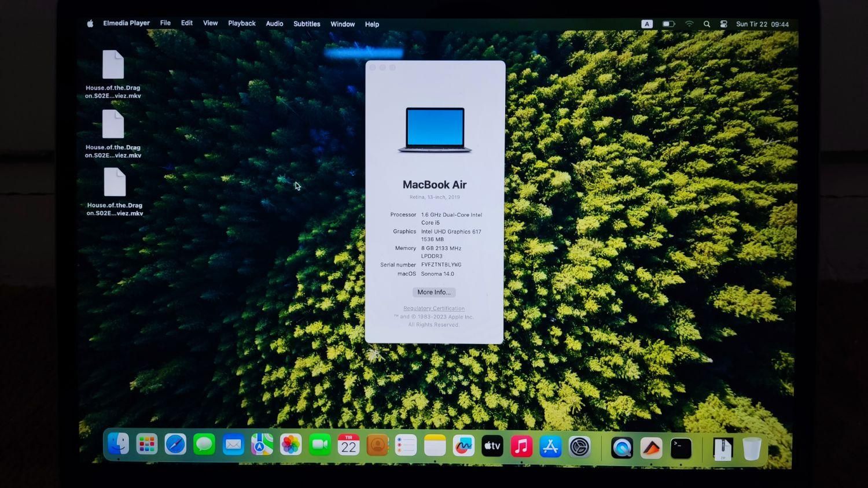This screenshot has height=488, width=868.
Task: Open the Elmedia Player menu
Action: (126, 23)
